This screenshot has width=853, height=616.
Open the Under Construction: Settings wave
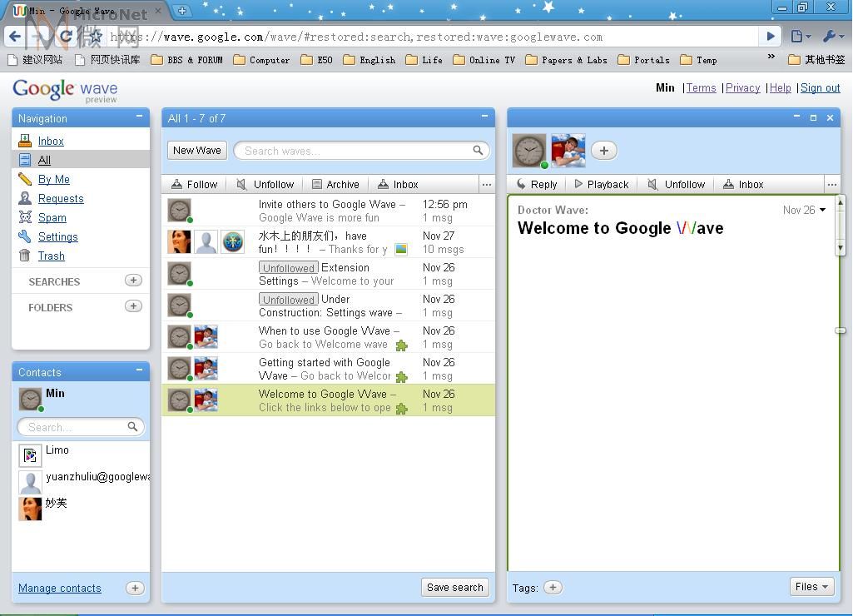[329, 306]
